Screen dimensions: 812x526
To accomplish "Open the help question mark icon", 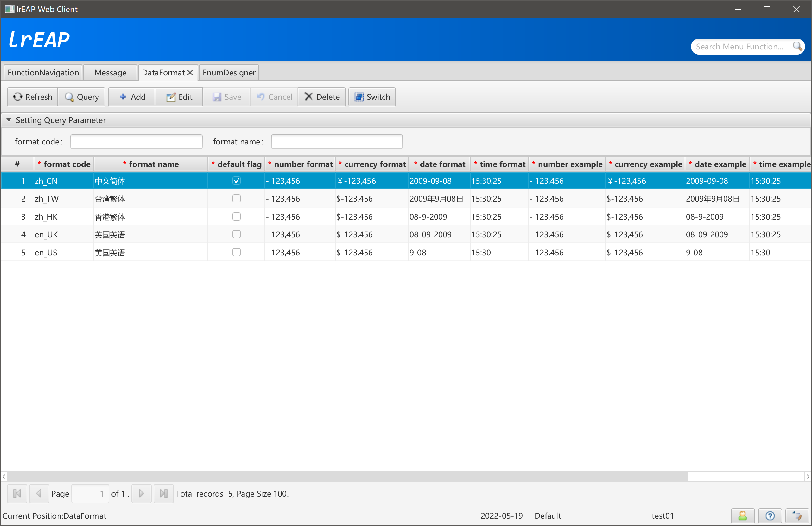I will pyautogui.click(x=770, y=516).
